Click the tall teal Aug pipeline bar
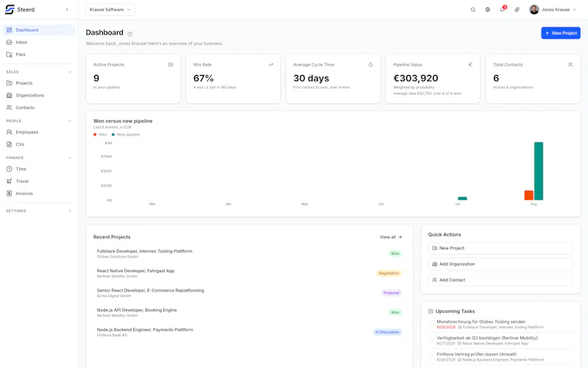Screen dimensions: 588x368 [539, 171]
